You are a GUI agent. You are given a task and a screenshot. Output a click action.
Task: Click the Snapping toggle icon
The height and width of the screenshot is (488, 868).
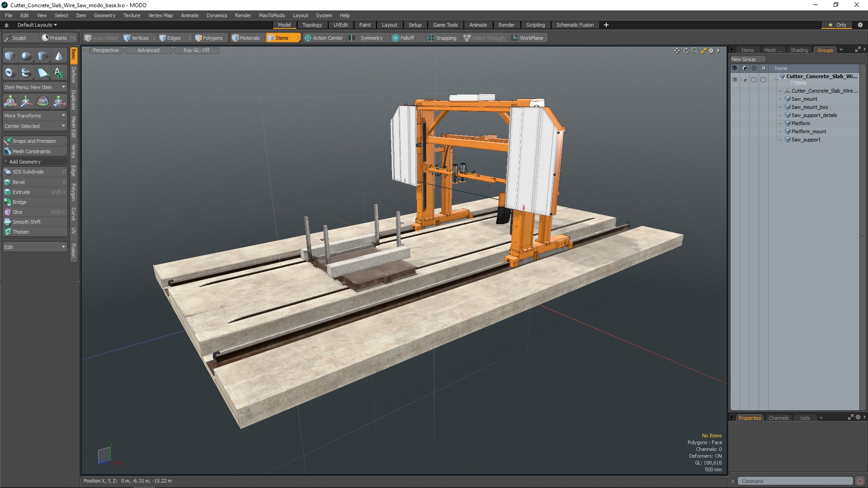[x=430, y=38]
